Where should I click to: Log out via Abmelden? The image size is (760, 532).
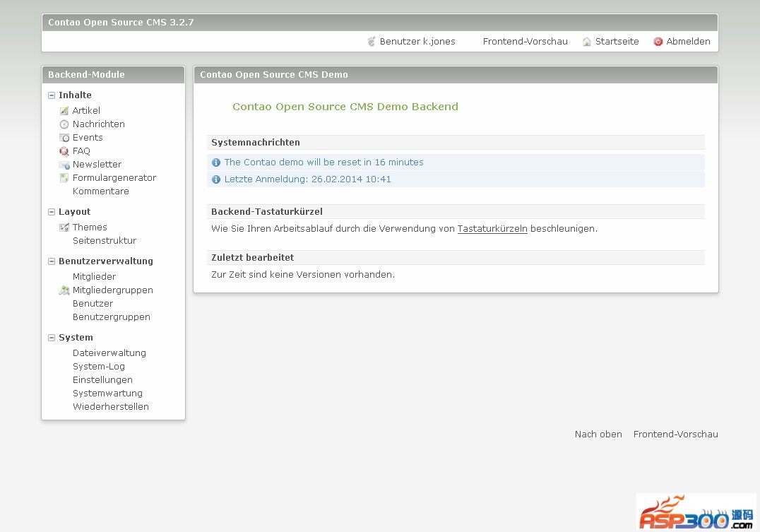pos(688,42)
